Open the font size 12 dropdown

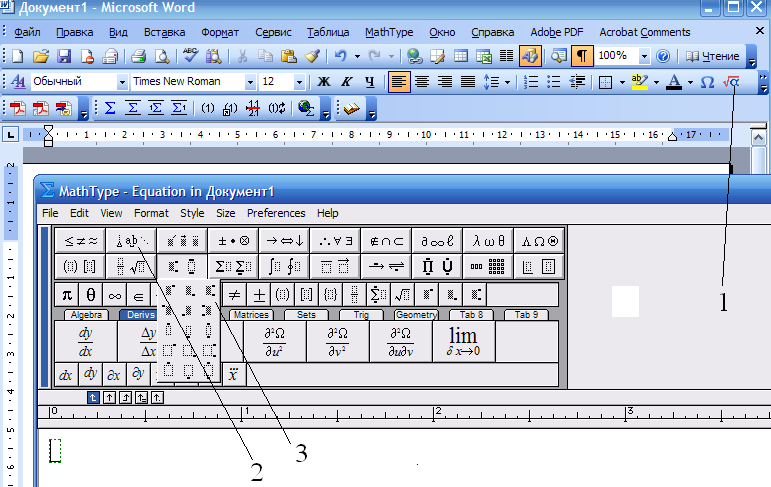coord(298,82)
